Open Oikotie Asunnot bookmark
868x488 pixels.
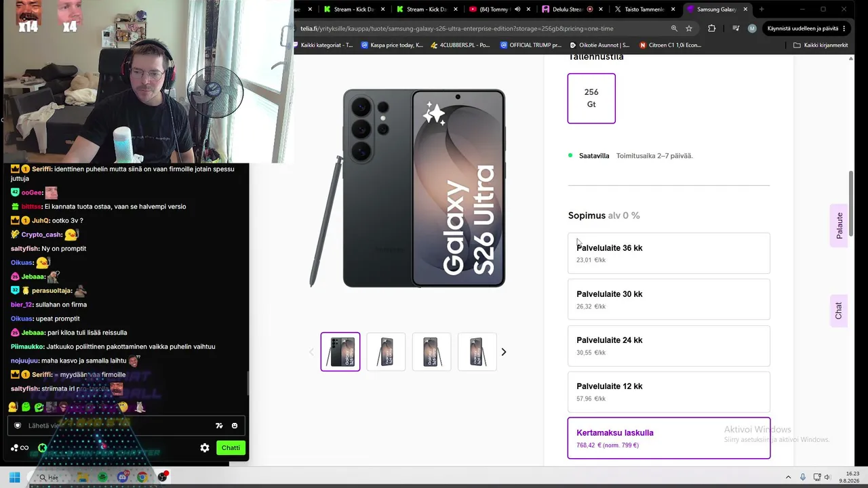point(599,45)
